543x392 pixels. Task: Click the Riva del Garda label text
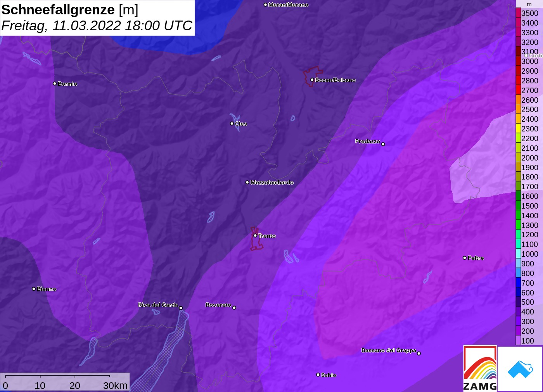click(x=158, y=305)
